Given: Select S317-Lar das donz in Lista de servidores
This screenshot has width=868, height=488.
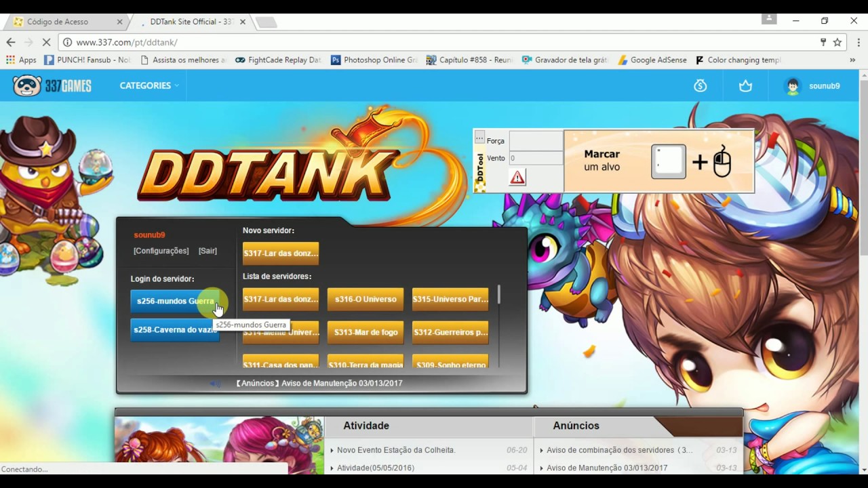Looking at the screenshot, I should pyautogui.click(x=281, y=299).
